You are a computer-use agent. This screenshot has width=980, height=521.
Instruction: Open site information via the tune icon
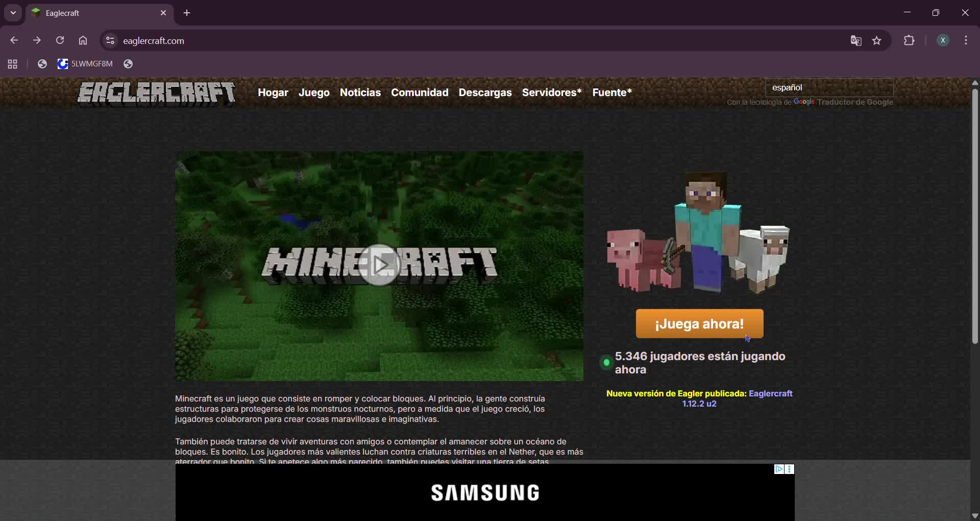tap(109, 41)
